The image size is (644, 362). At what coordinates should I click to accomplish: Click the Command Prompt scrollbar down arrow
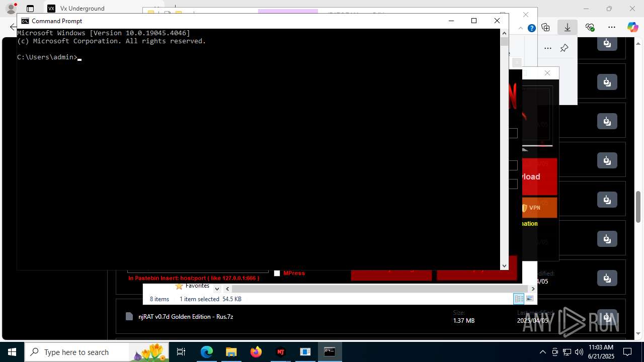(504, 266)
